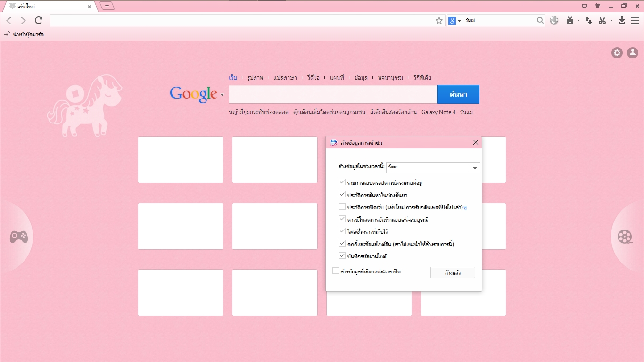Open new tab page settings gear
Viewport: 644px width, 362px height.
pyautogui.click(x=617, y=53)
